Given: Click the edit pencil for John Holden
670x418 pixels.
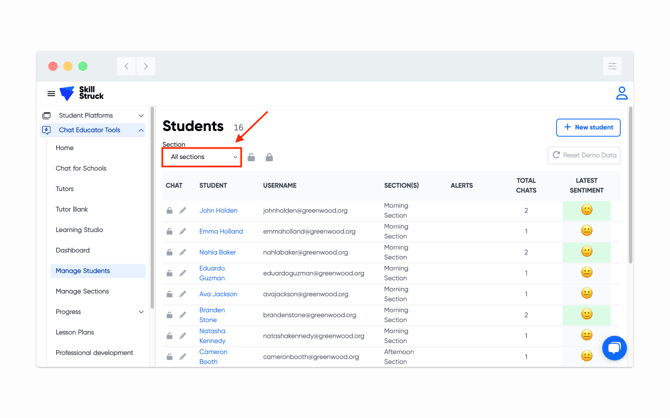Looking at the screenshot, I should (183, 211).
